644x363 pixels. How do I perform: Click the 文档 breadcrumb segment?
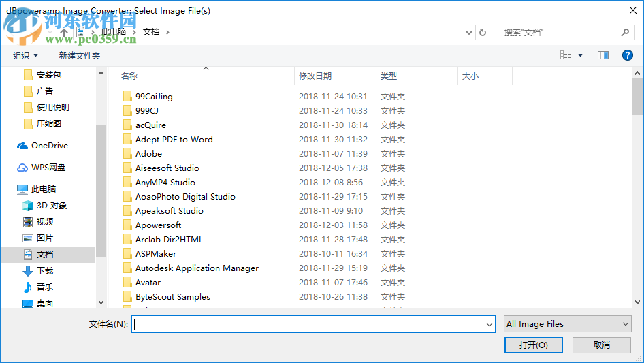pos(150,32)
